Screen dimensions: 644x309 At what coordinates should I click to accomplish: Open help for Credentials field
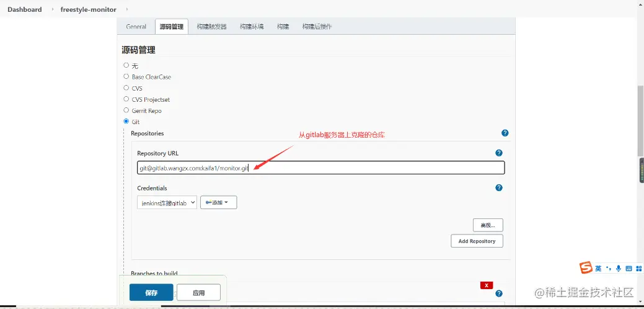point(499,188)
